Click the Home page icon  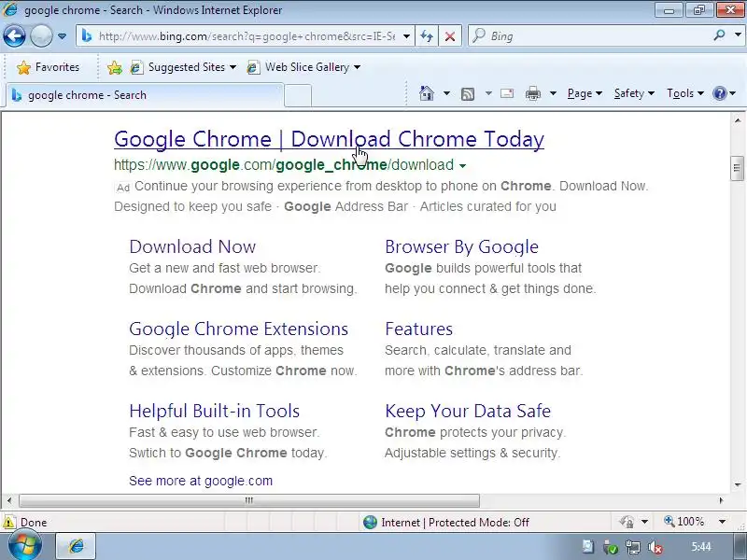pyautogui.click(x=427, y=93)
